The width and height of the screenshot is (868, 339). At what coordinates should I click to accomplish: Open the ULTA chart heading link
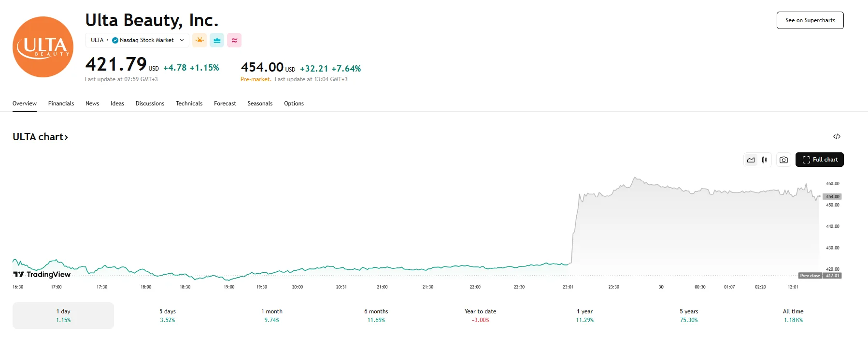(40, 137)
